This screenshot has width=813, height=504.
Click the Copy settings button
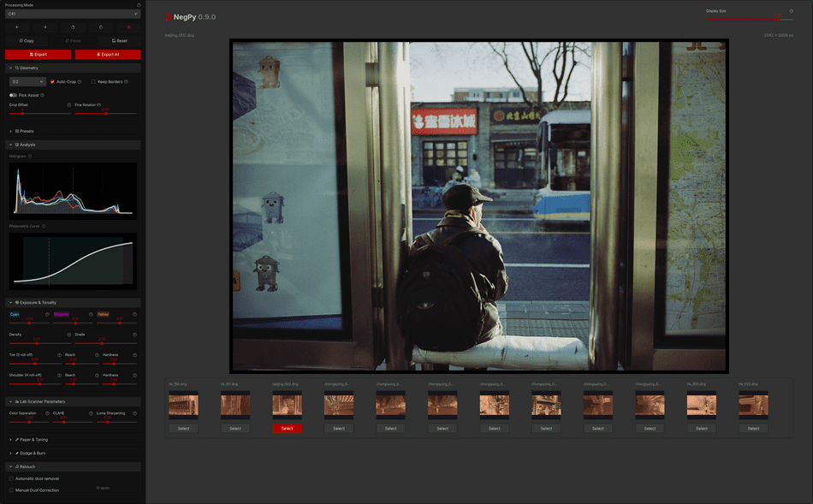tap(27, 40)
